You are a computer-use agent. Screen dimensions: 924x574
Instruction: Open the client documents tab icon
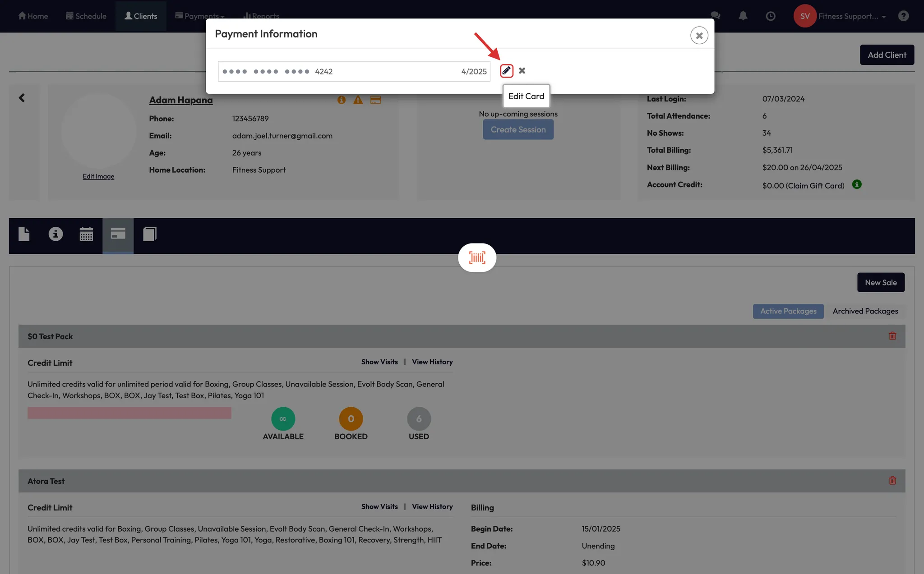[x=24, y=234]
